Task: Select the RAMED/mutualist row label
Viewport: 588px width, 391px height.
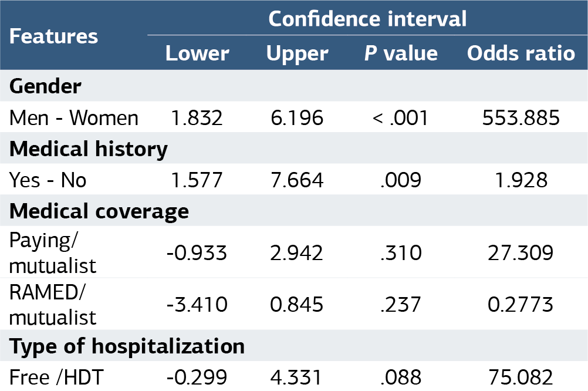Action: coord(52,304)
